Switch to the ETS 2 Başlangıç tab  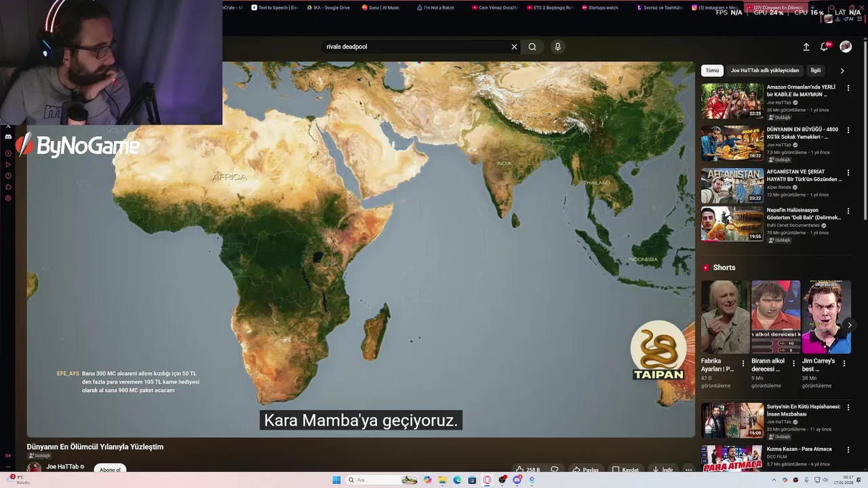click(x=550, y=7)
